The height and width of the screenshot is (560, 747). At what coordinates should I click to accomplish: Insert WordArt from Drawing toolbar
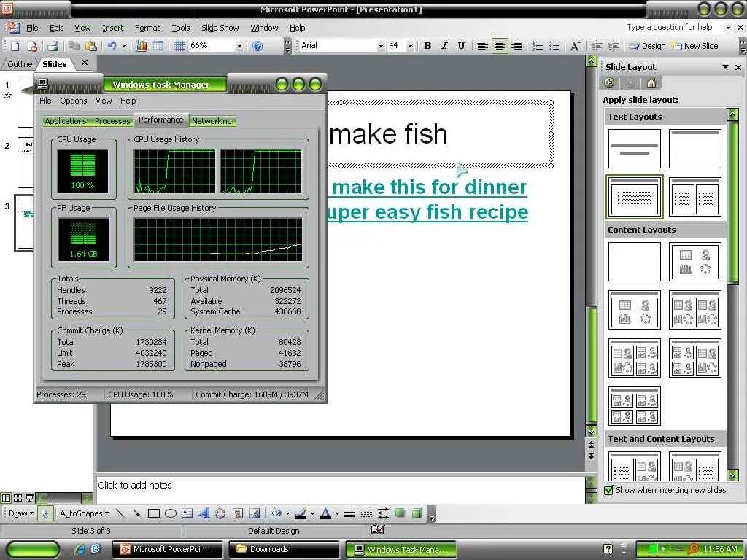tap(204, 513)
